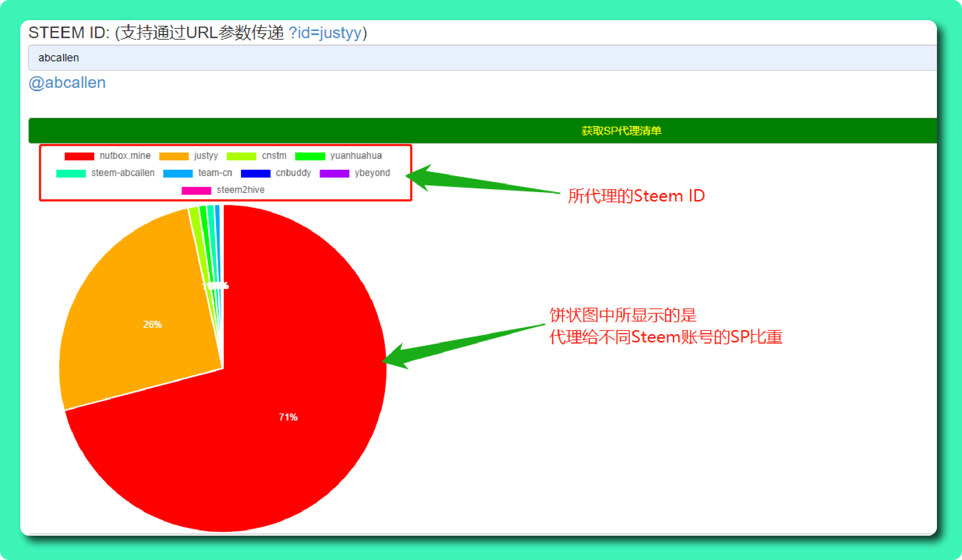Toggle the cnstm yellow-green legend swatch

pyautogui.click(x=241, y=156)
